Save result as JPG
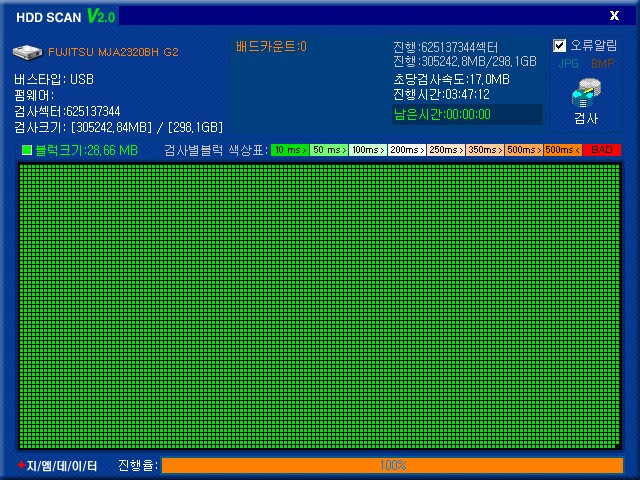 (569, 64)
